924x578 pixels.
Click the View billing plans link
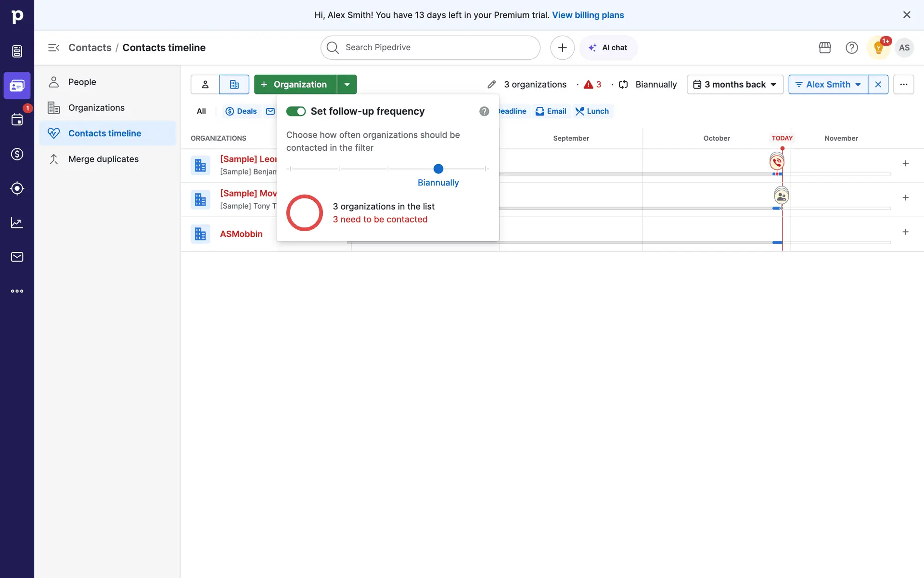coord(588,15)
